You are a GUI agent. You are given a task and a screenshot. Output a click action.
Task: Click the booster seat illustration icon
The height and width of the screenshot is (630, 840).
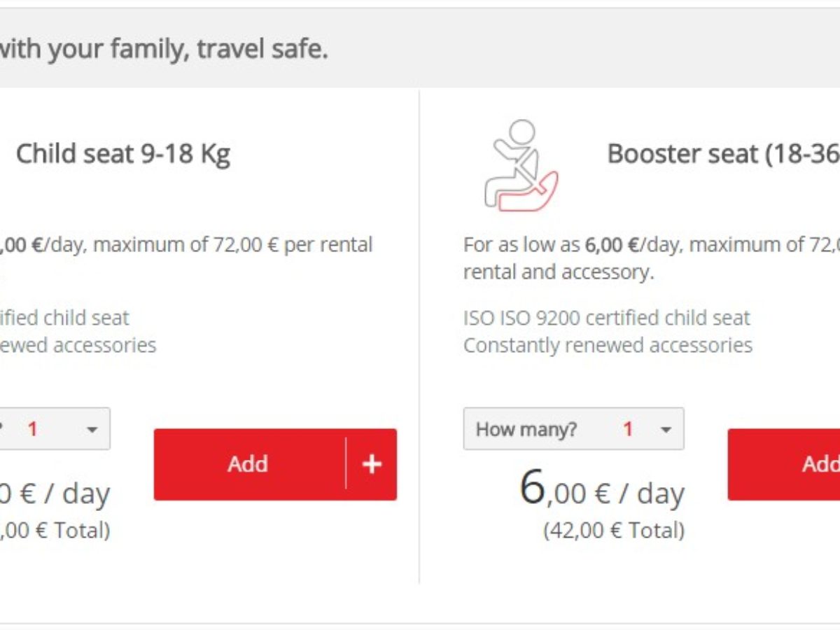(521, 165)
